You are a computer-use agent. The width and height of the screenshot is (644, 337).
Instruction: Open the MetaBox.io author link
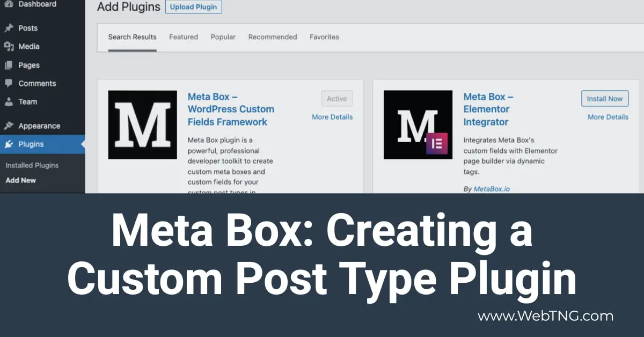pos(492,189)
